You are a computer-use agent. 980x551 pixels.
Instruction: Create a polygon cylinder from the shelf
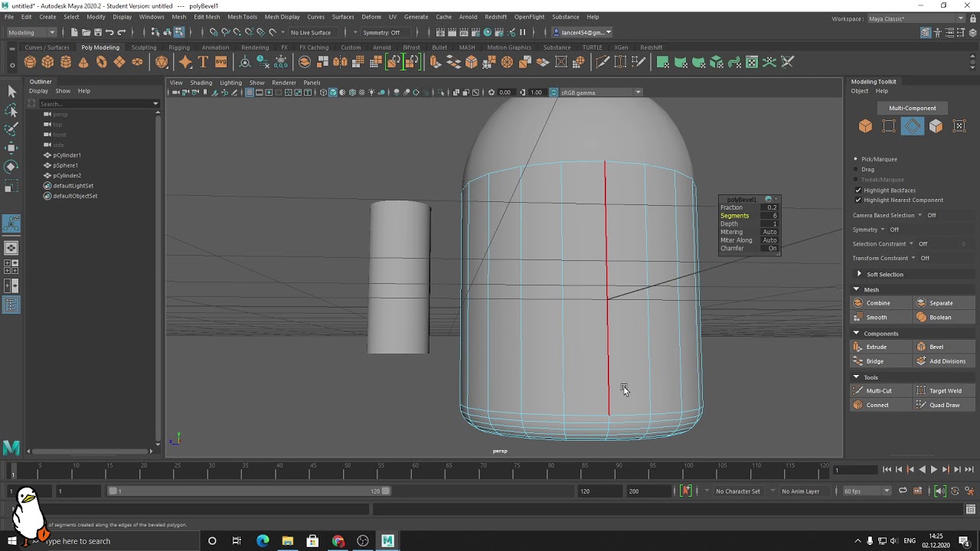point(66,62)
